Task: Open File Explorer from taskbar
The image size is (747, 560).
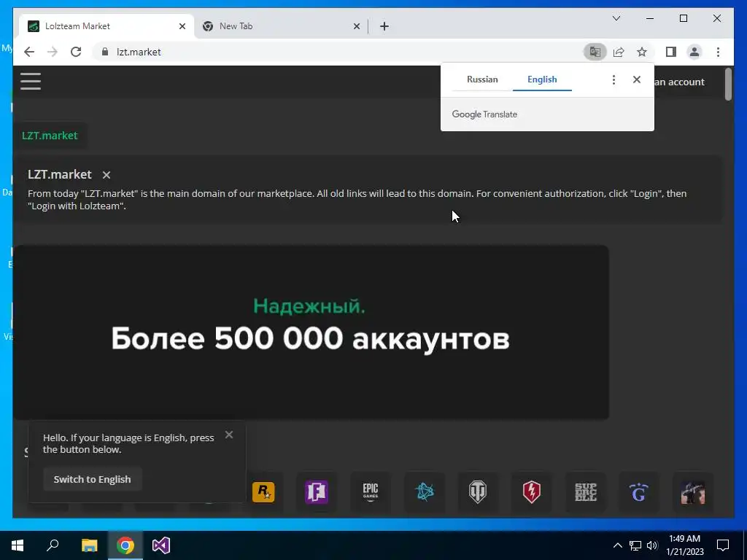Action: coord(89,545)
